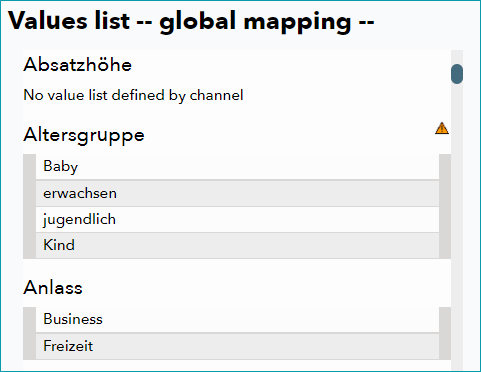Click the Absatzhöhe section heading
Screen dimensions: 481x372
(78, 64)
